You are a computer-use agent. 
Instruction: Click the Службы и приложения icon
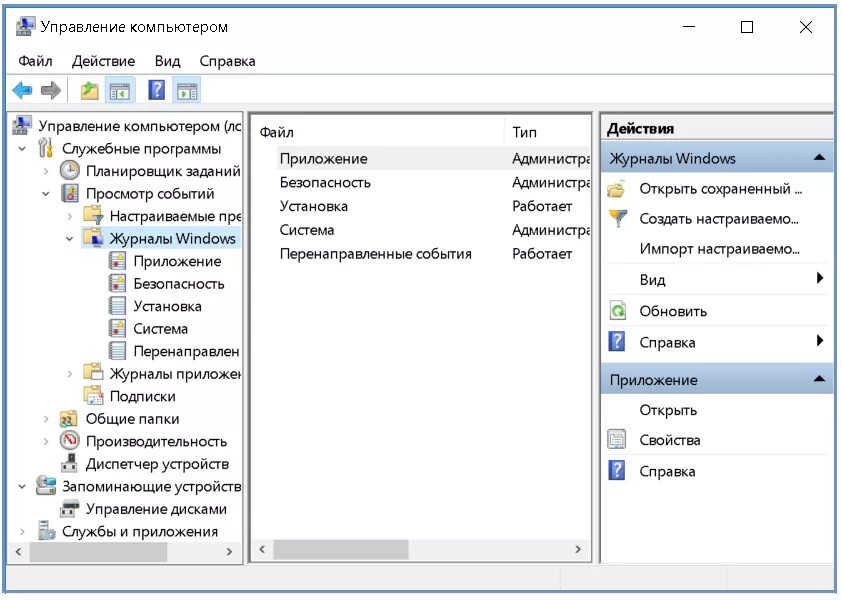click(x=46, y=531)
